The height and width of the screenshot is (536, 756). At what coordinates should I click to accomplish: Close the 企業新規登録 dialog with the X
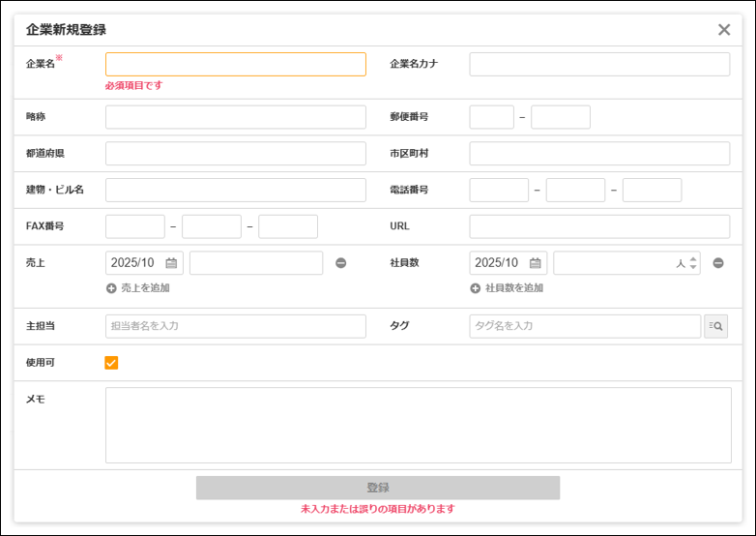click(x=724, y=30)
